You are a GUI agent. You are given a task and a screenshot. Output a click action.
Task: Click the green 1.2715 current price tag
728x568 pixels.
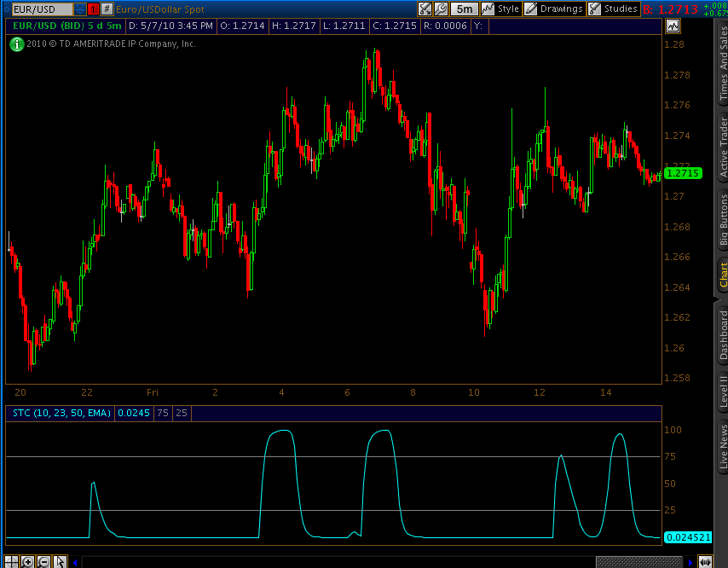(683, 173)
